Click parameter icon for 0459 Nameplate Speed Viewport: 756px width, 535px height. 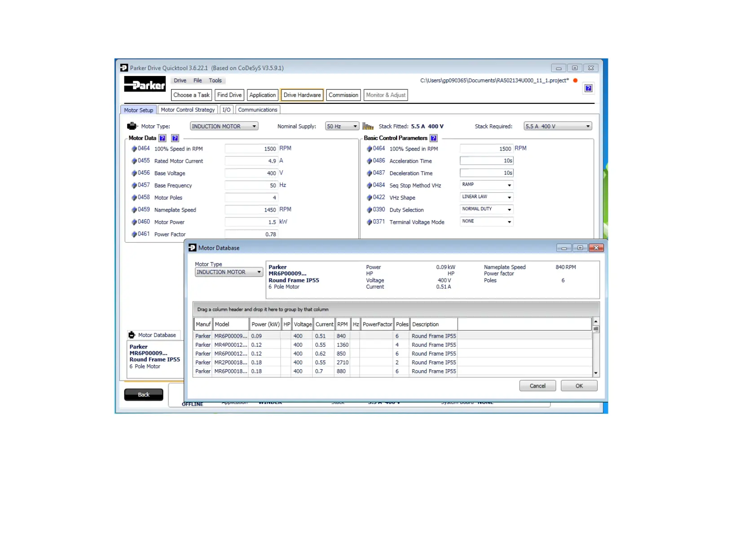(x=134, y=210)
